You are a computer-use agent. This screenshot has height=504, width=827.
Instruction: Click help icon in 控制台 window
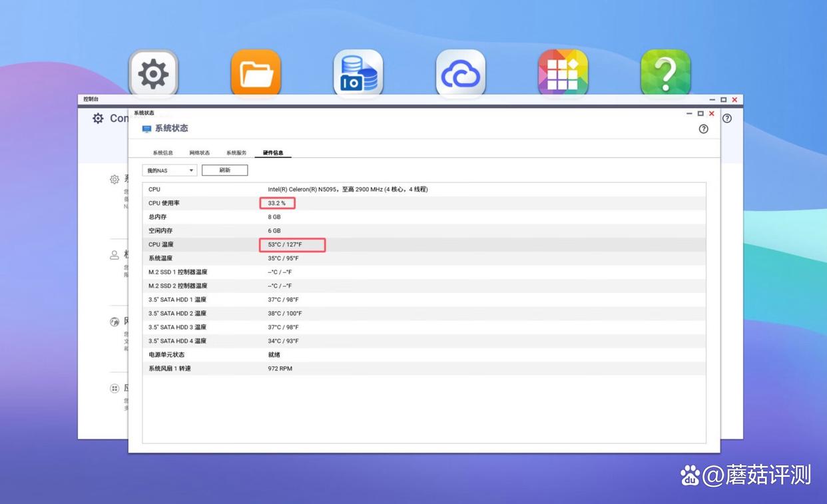727,119
